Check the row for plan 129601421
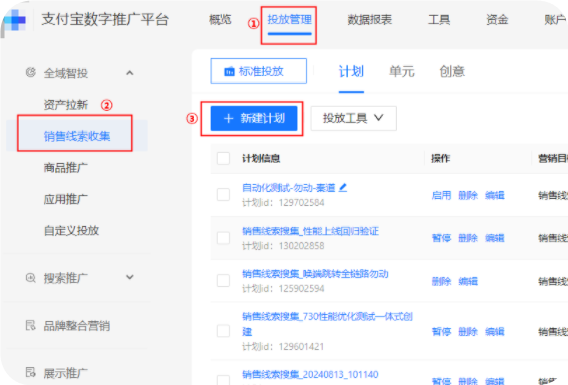The width and height of the screenshot is (568, 385). 223,331
